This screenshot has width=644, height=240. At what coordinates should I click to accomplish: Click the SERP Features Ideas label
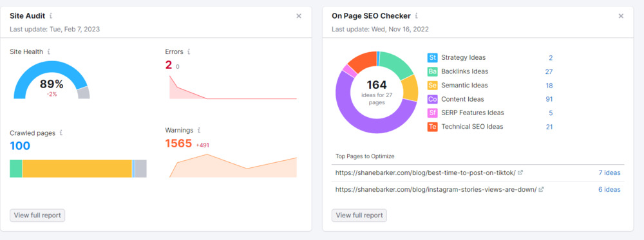473,113
